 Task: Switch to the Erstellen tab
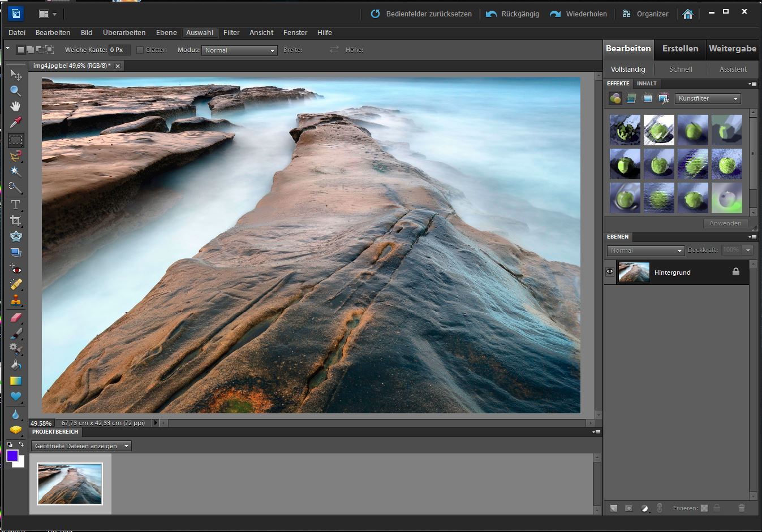coord(680,49)
